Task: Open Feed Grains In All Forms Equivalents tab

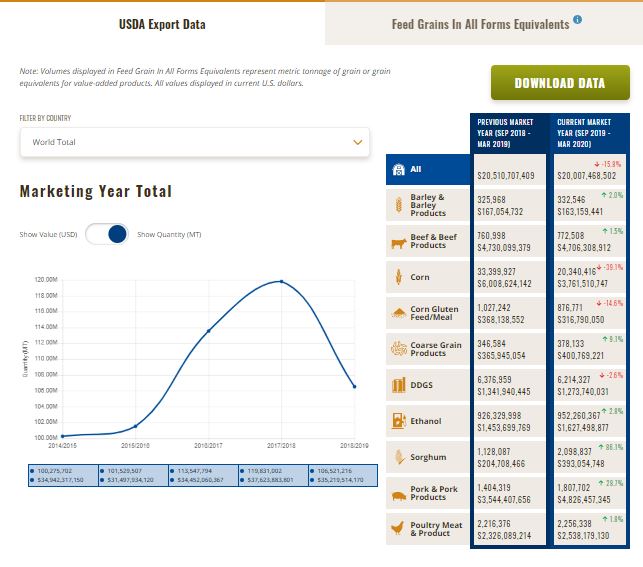Action: coord(480,24)
